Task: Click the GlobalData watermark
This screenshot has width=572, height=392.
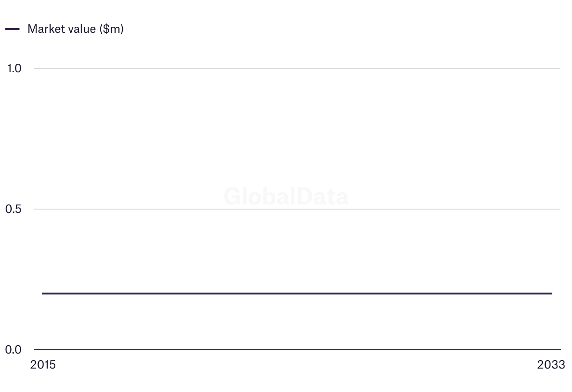Action: [286, 196]
